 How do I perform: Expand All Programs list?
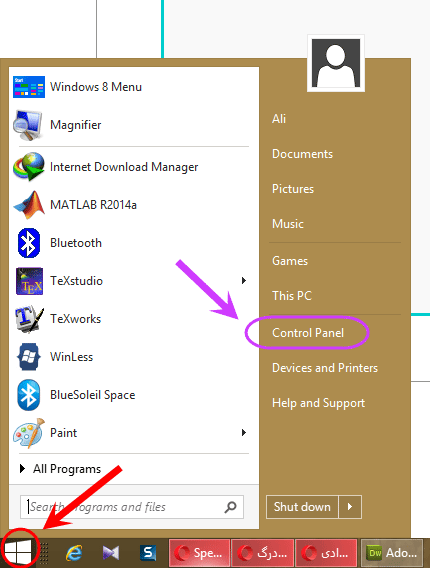click(x=60, y=469)
